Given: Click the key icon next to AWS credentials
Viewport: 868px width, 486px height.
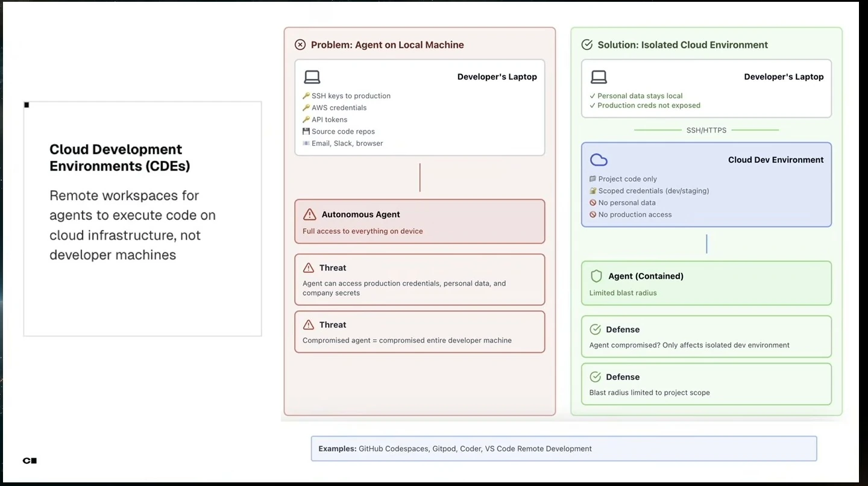Looking at the screenshot, I should (306, 108).
